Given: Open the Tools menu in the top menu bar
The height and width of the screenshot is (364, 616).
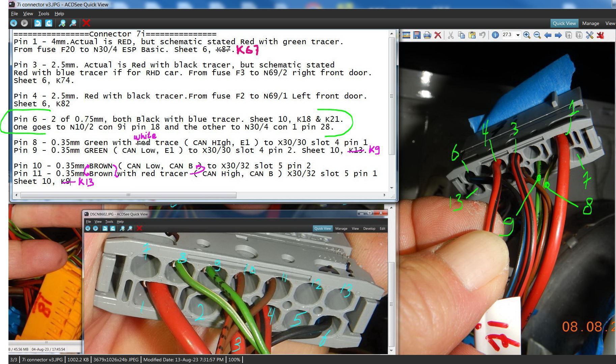Looking at the screenshot, I should pos(44,13).
